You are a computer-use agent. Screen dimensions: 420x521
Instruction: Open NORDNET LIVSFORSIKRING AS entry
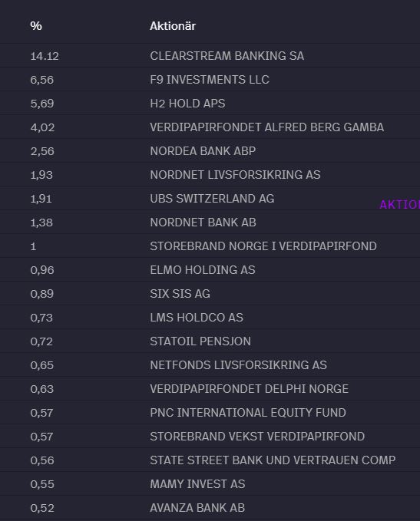[235, 175]
